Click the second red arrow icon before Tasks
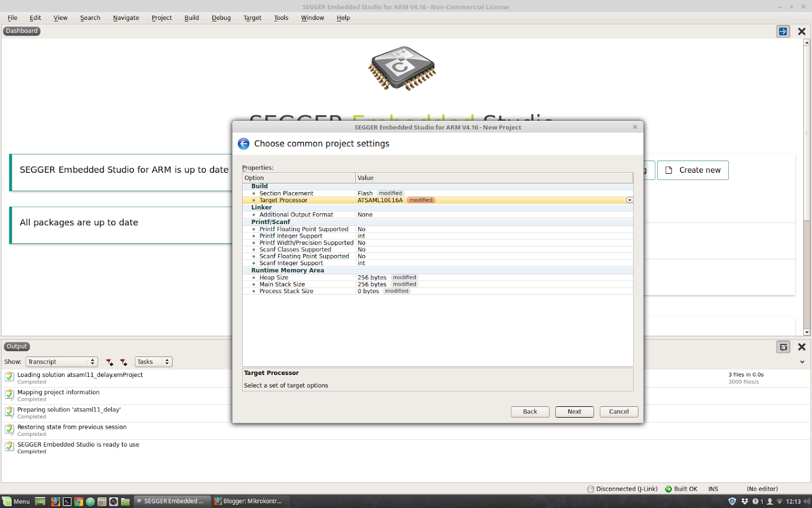The width and height of the screenshot is (812, 508). [x=123, y=362]
